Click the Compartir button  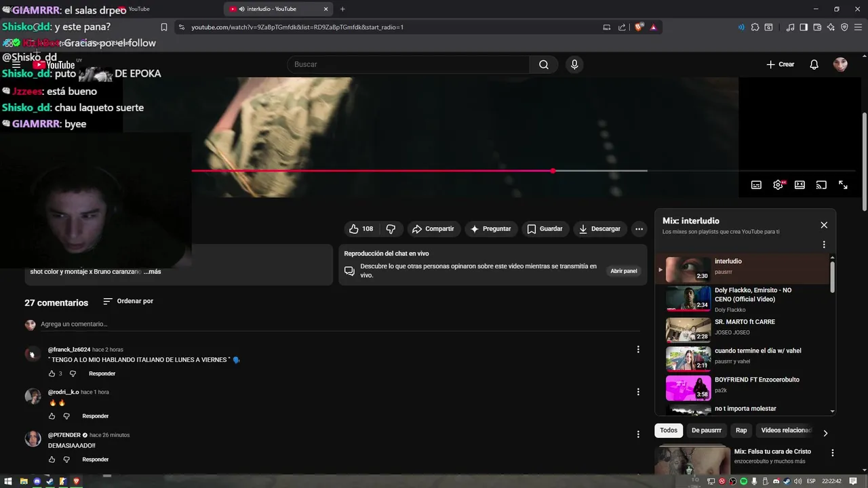[433, 229]
